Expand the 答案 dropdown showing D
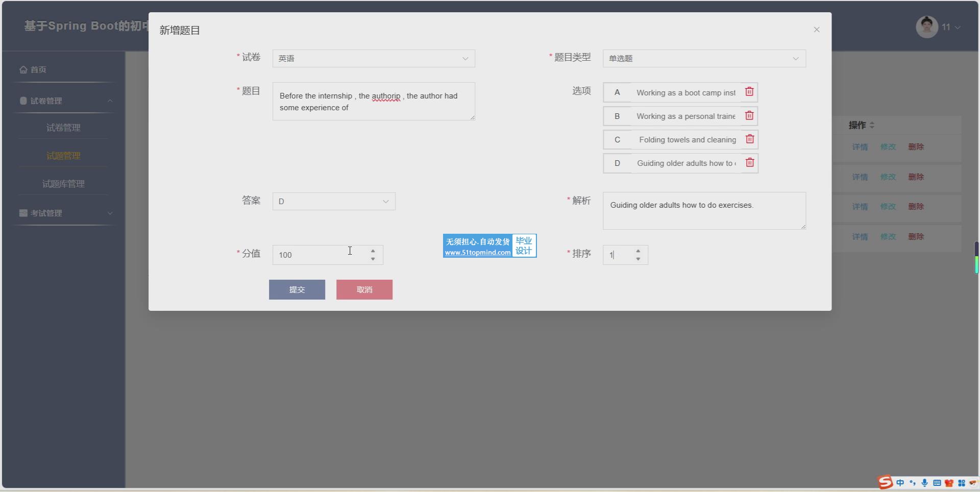Image resolution: width=980 pixels, height=492 pixels. point(333,202)
